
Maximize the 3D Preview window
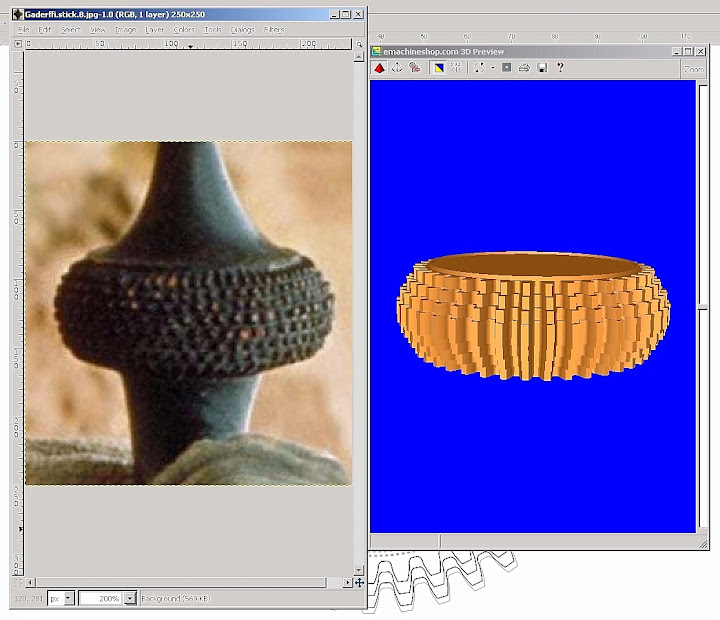click(688, 51)
